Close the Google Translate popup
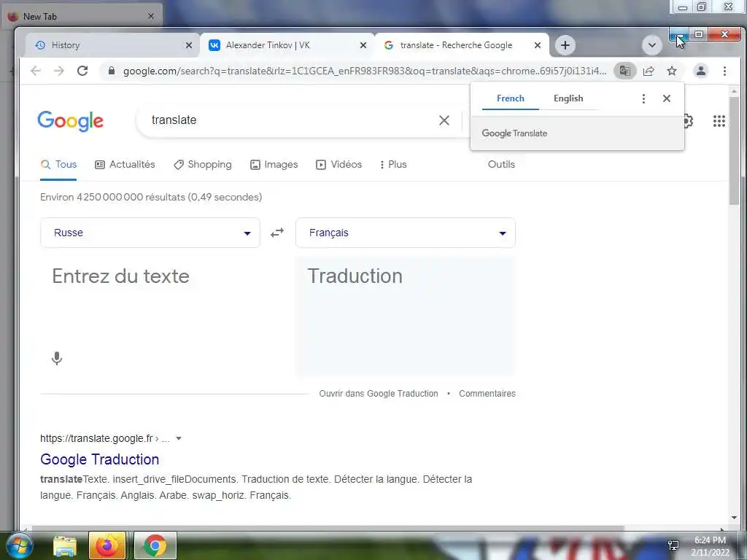This screenshot has width=747, height=560. (667, 98)
